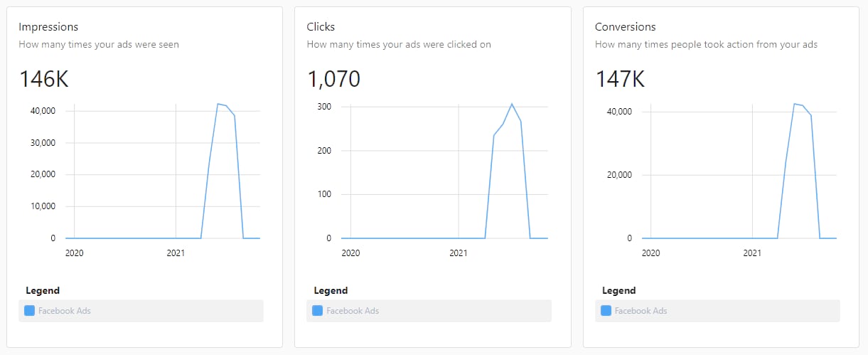Click blue swatch in Impressions legend
868x355 pixels.
click(x=29, y=311)
